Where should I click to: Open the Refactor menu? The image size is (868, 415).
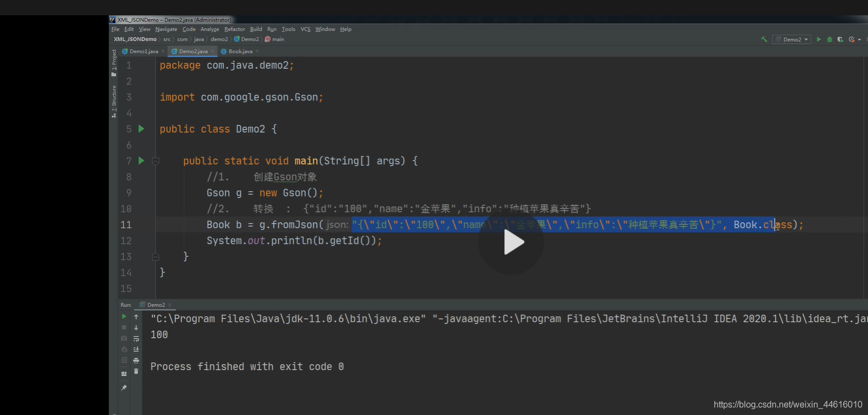tap(235, 29)
